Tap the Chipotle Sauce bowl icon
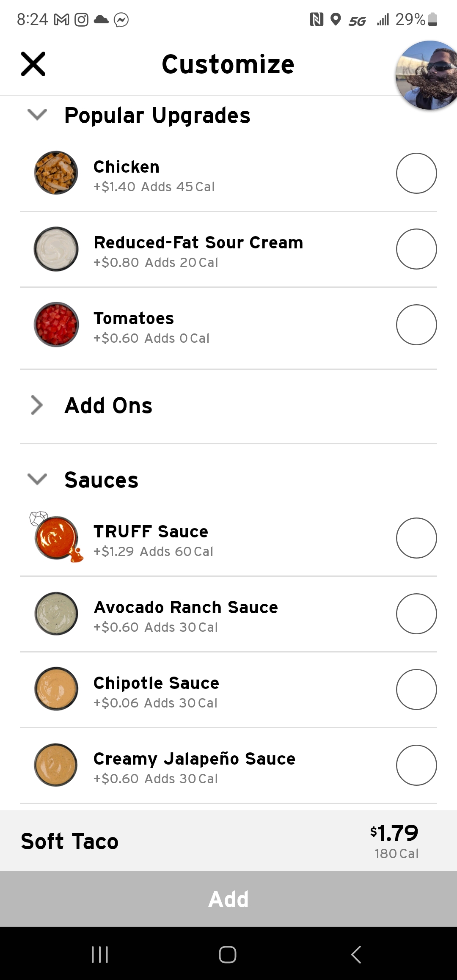This screenshot has height=980, width=457. click(56, 689)
